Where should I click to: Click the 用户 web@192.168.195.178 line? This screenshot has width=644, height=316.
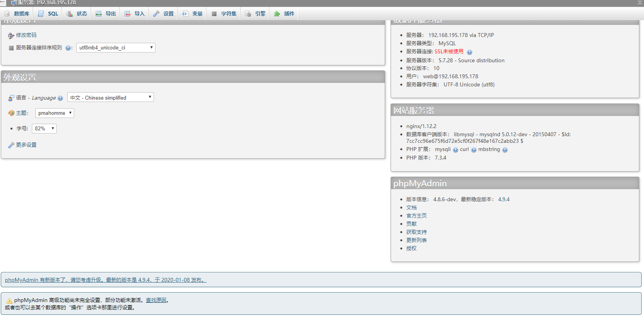coord(442,76)
